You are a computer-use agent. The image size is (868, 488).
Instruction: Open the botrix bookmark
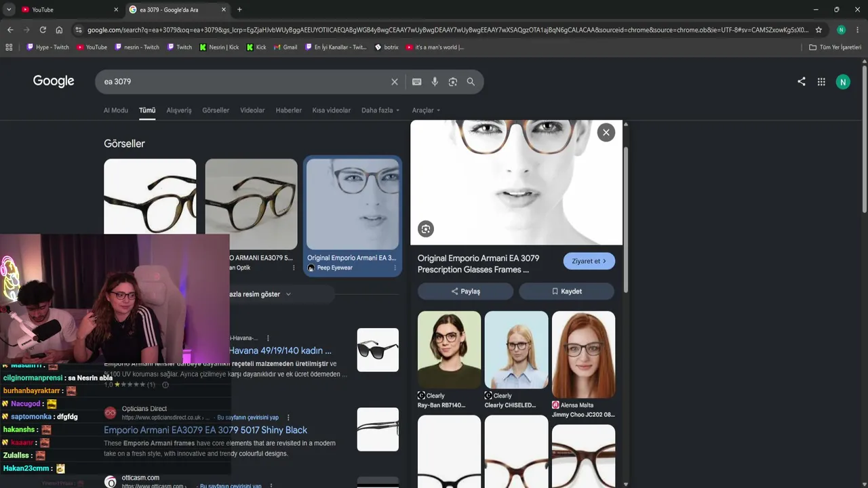point(387,47)
